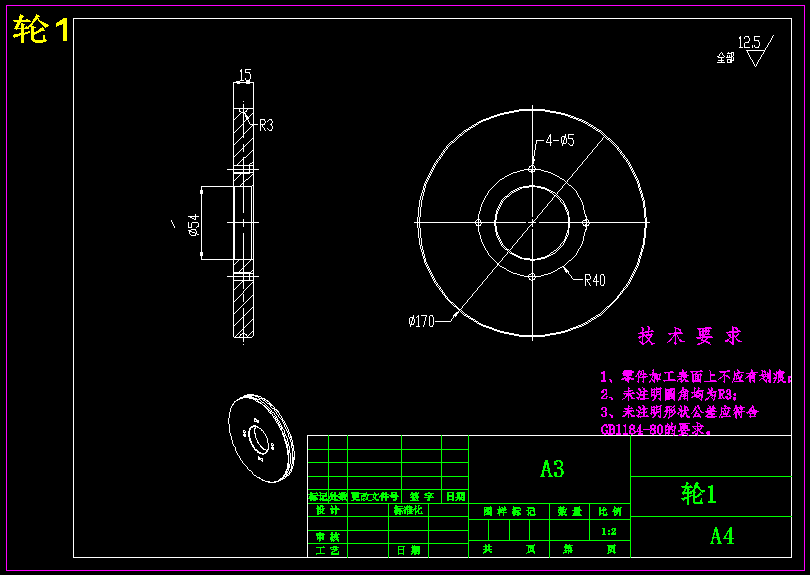
Task: Select the 更改文件号 header cell
Action: pyautogui.click(x=375, y=496)
